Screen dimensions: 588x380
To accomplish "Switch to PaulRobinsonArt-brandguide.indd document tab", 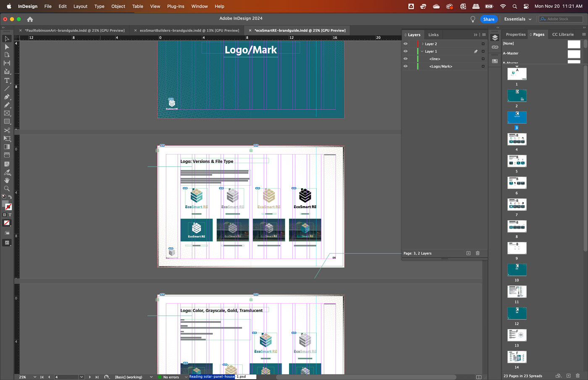I will 75,30.
